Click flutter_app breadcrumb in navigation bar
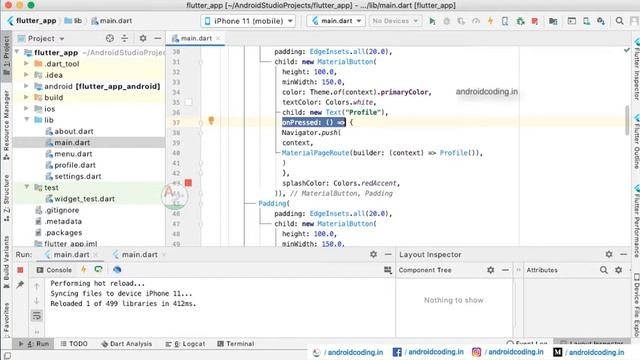 pyautogui.click(x=31, y=21)
